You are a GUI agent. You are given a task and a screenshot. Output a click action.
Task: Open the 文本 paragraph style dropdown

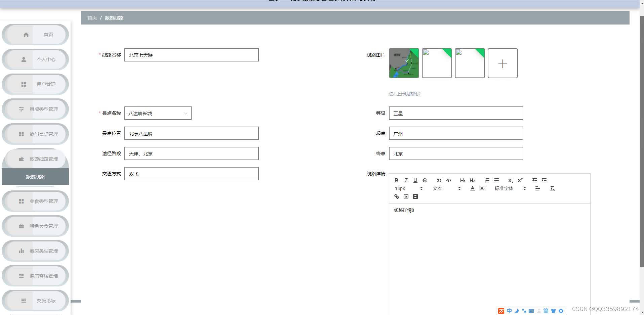446,188
